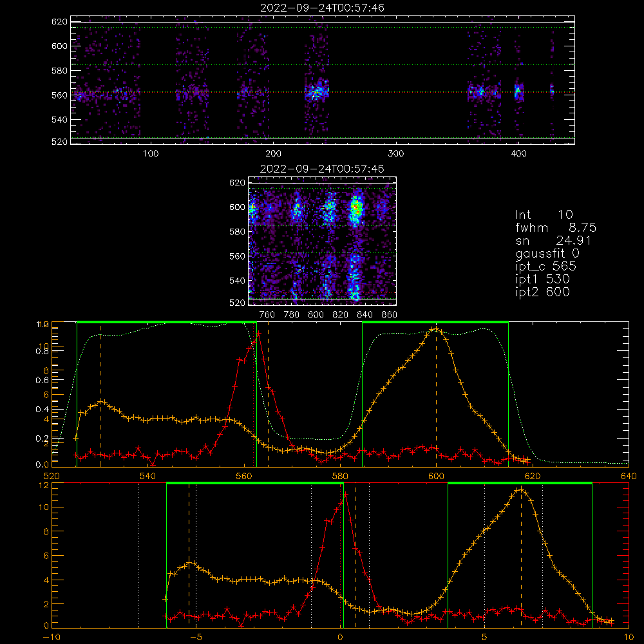Click the dashed orange line near 530 in upper plot
The height and width of the screenshot is (644, 644).
tap(100, 394)
